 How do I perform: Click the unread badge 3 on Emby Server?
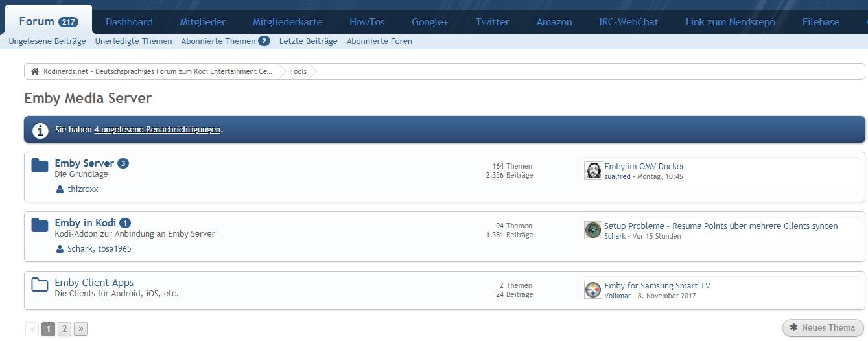click(x=123, y=163)
